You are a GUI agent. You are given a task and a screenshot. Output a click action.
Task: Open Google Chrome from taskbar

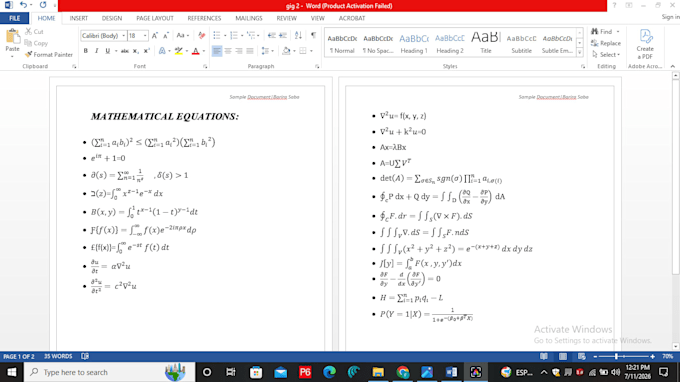pos(402,372)
